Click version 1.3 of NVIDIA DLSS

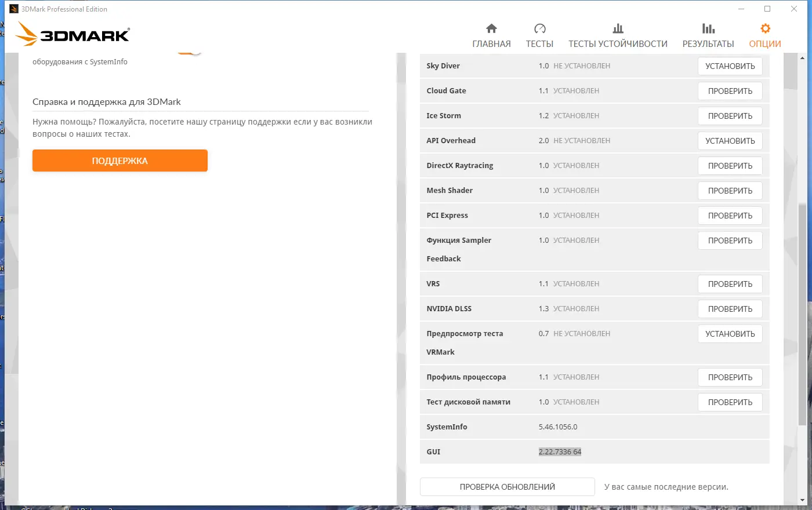(543, 309)
